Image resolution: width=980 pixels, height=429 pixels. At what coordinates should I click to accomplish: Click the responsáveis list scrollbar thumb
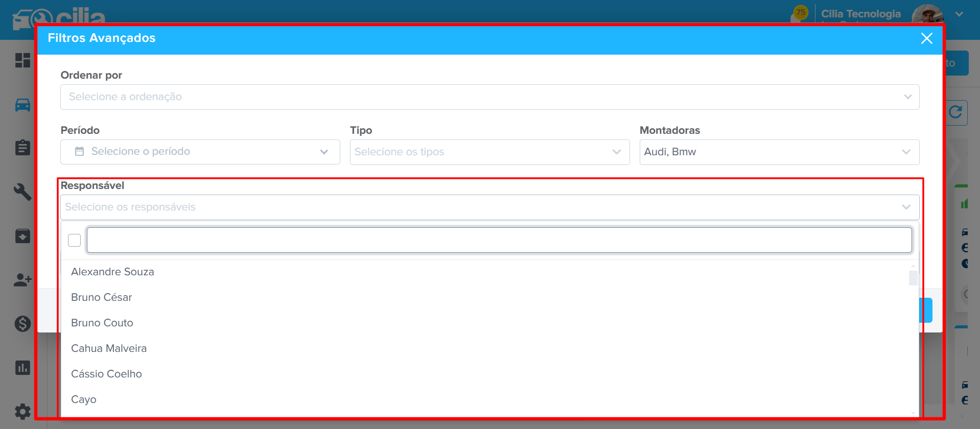tap(913, 278)
